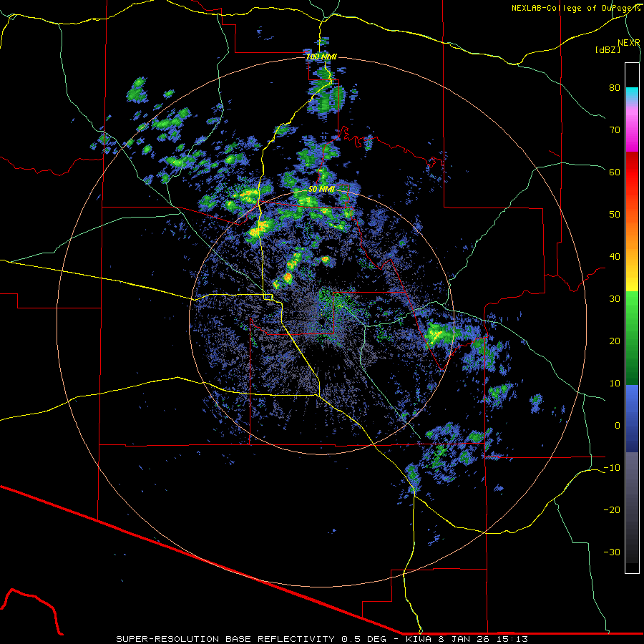Click the 50 value on the dBZ scale
Image resolution: width=644 pixels, height=644 pixels.
(615, 215)
